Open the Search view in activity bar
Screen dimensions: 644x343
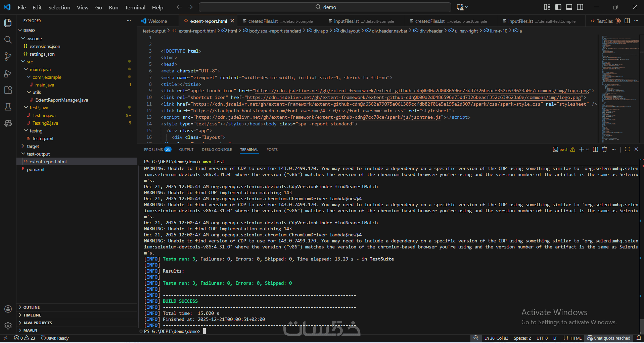(8, 40)
